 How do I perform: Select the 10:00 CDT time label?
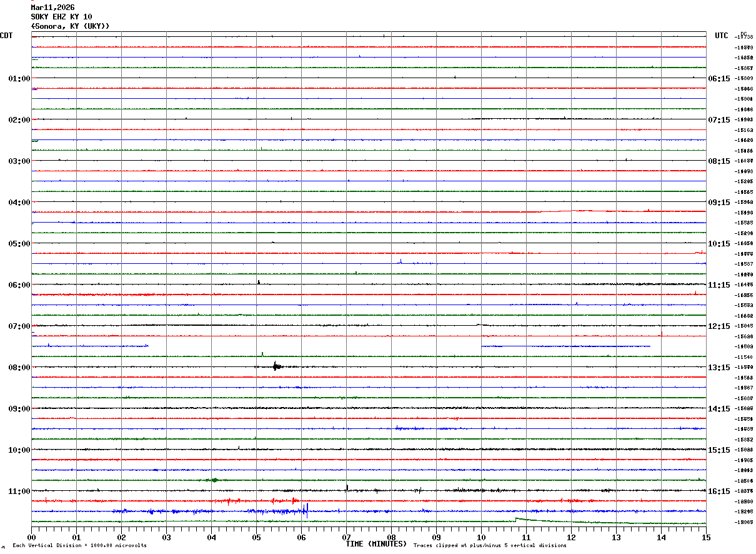click(x=19, y=450)
